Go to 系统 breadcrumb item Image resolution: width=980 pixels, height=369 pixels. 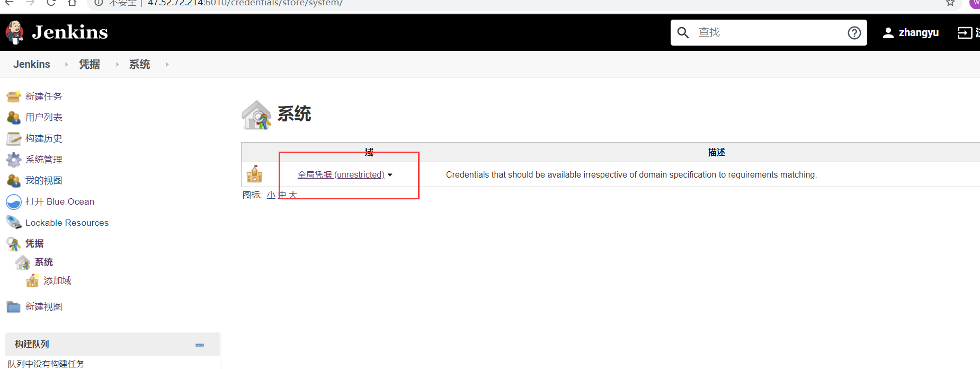140,64
